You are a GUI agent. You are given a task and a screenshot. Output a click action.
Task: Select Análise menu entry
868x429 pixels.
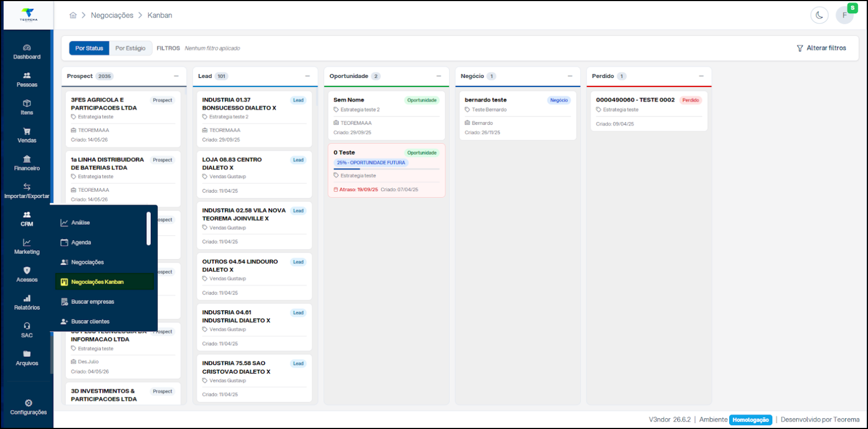[x=104, y=223]
